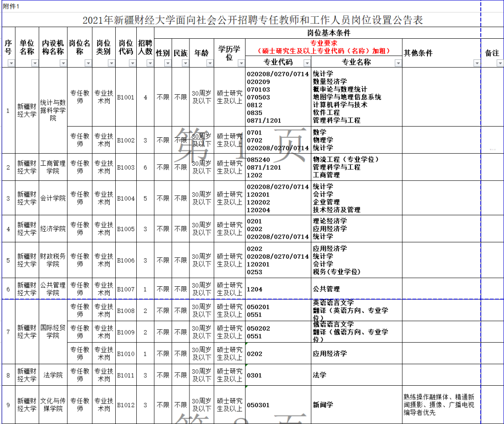Select the 物流工程（专业学位） major names cell
Screen dimensions: 504x424
(357, 167)
